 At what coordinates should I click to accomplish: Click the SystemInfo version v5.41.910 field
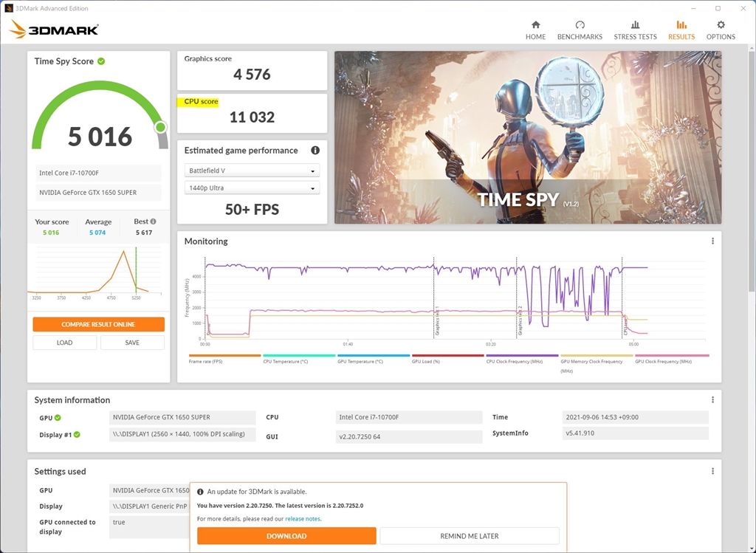pyautogui.click(x=636, y=433)
